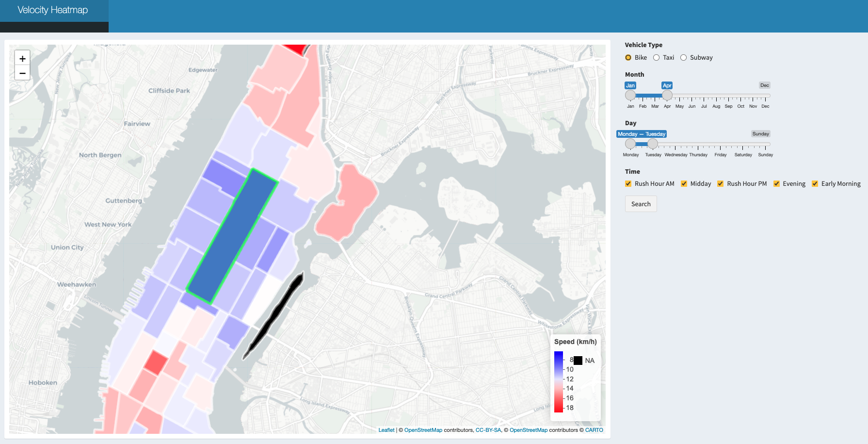Click the Monday day slider handle
Screen dimensions: 868x444
[630, 144]
